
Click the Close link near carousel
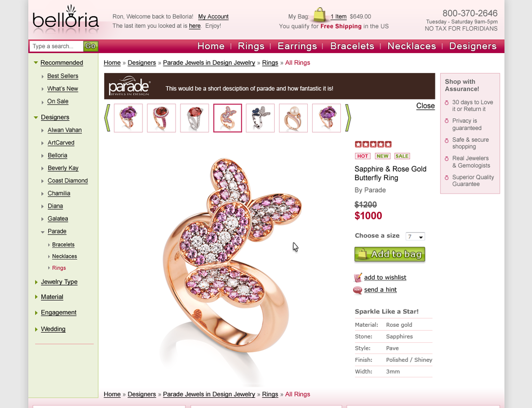click(426, 106)
